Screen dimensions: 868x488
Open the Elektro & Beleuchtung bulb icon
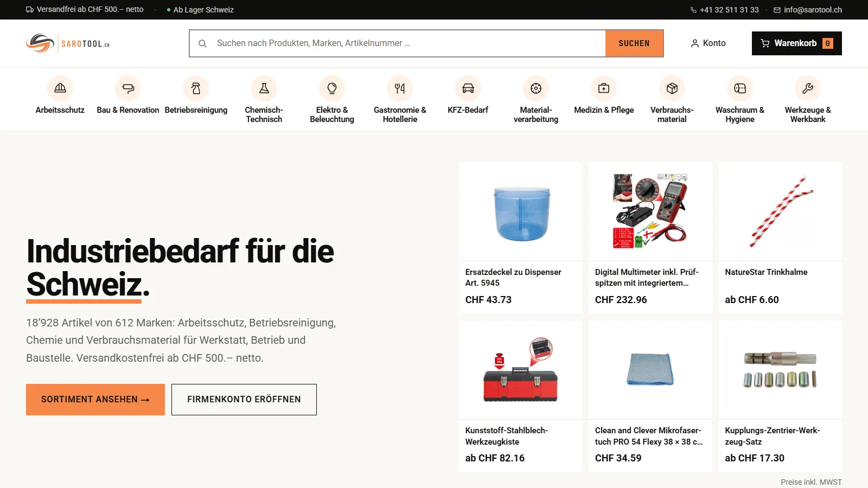pos(332,88)
